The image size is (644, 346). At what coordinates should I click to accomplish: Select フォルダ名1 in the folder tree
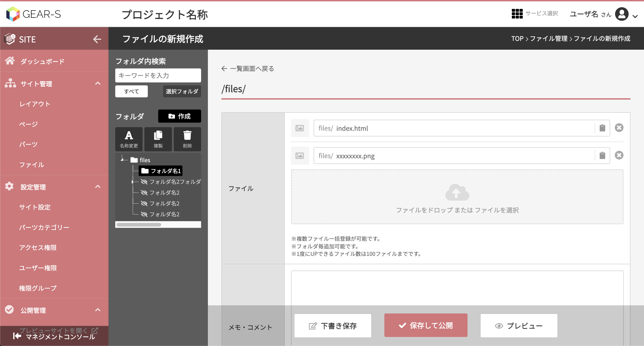[x=160, y=171]
